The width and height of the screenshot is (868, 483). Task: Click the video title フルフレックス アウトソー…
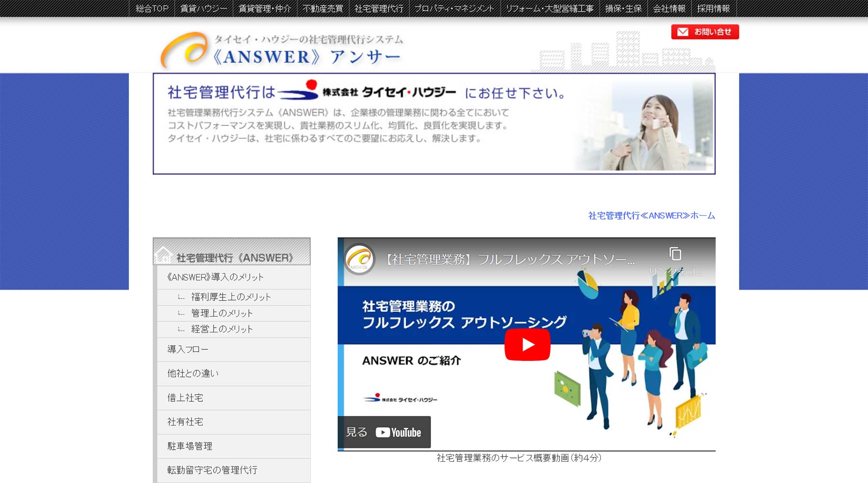click(x=509, y=260)
